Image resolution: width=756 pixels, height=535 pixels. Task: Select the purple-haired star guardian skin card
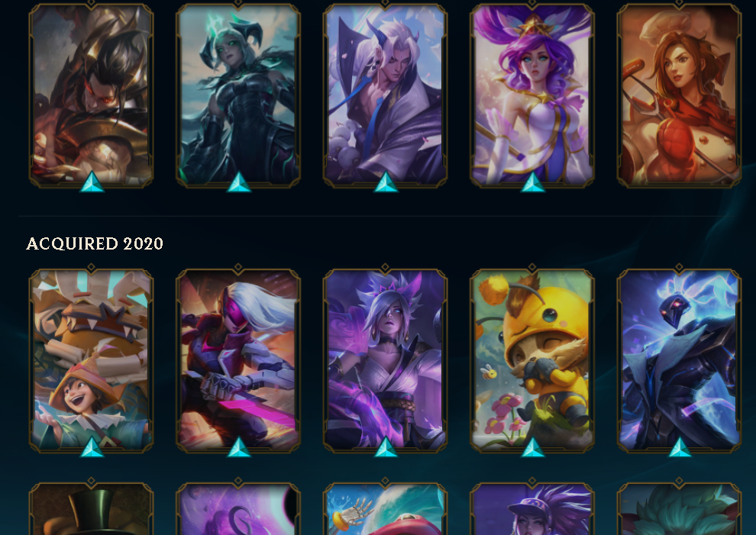(x=532, y=95)
